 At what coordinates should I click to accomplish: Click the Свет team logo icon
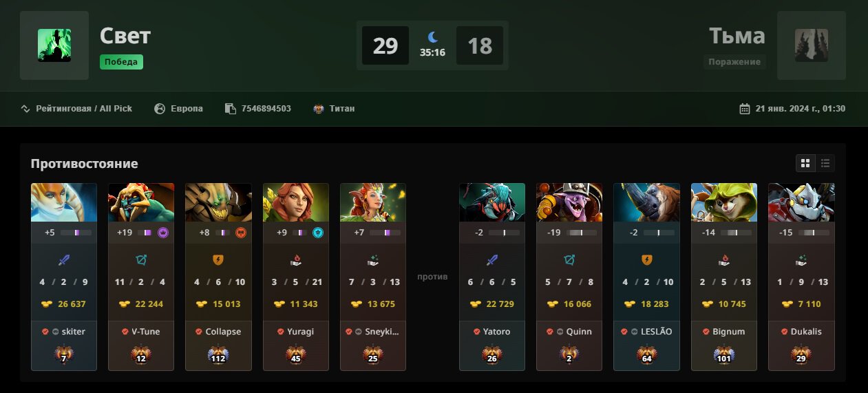pos(54,45)
